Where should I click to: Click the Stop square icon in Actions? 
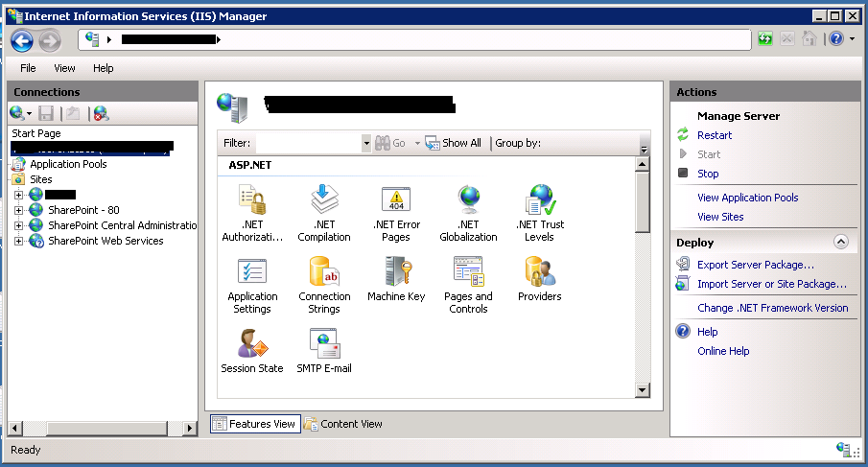[x=683, y=173]
